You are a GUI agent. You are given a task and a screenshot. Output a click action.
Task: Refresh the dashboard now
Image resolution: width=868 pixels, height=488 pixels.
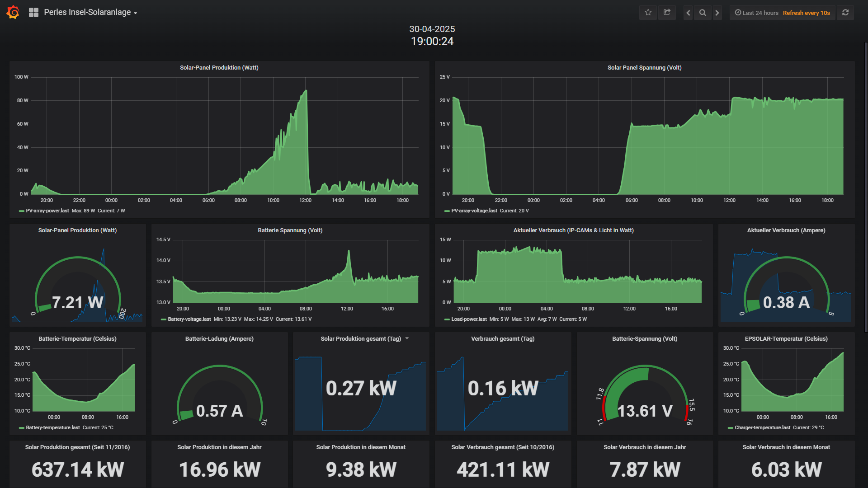pos(845,13)
